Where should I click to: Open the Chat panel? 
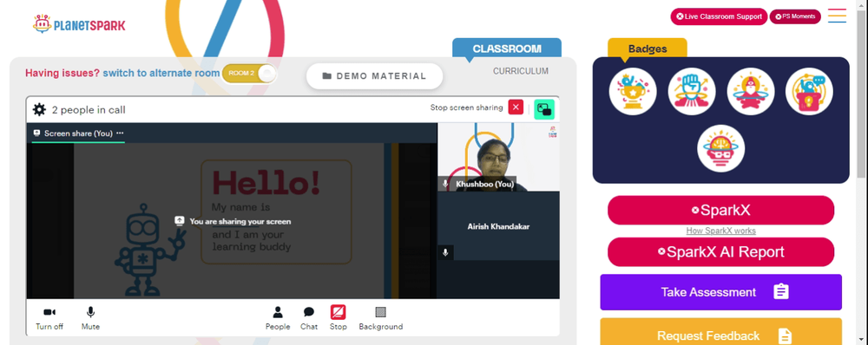[x=309, y=318]
